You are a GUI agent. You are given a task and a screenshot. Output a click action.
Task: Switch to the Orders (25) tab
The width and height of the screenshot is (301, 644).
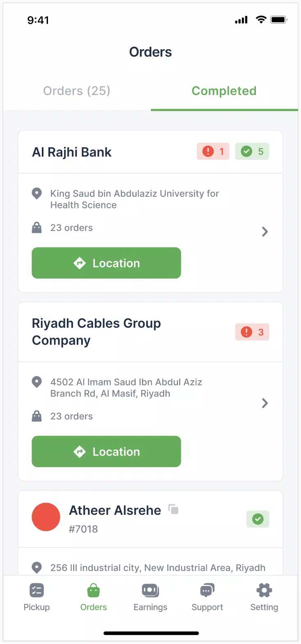[77, 91]
